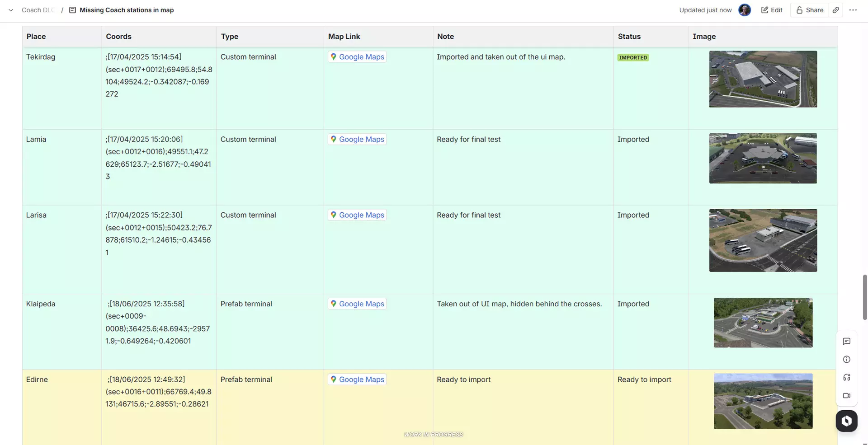Click the Share button
Image resolution: width=868 pixels, height=445 pixels.
pyautogui.click(x=810, y=10)
